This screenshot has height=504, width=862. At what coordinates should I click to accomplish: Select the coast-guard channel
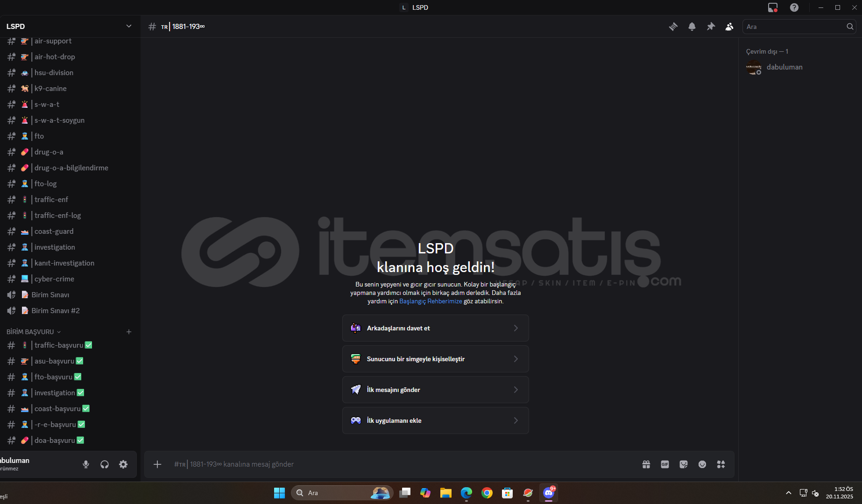(70, 231)
